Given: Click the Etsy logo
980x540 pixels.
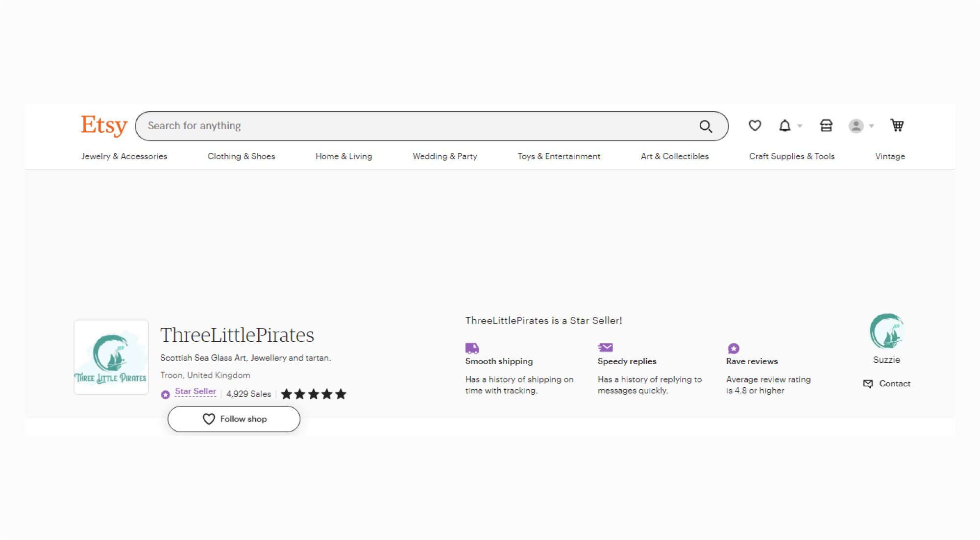Looking at the screenshot, I should point(104,125).
